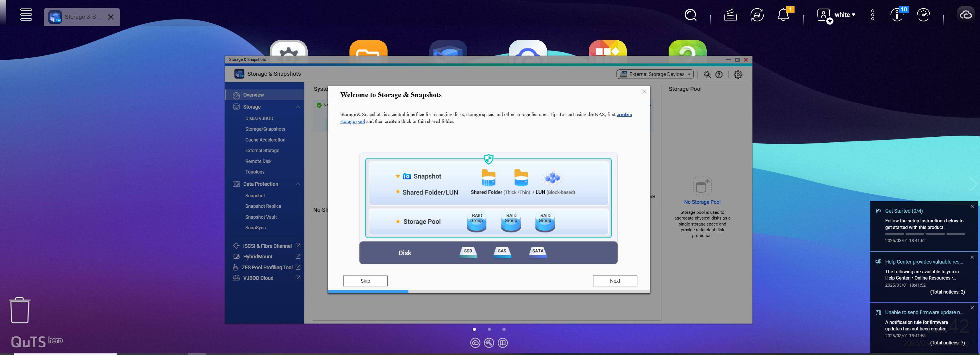Open External Storage in the sidebar
This screenshot has height=355, width=980.
tap(262, 151)
